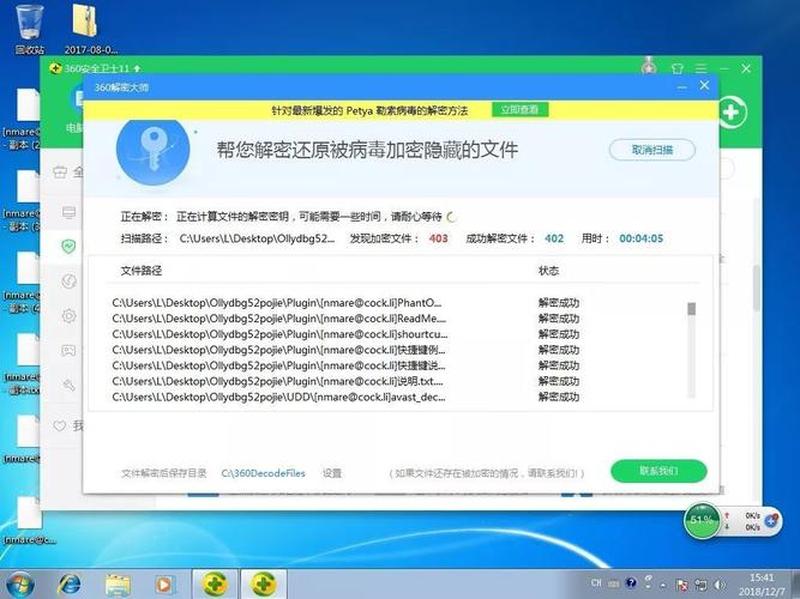Select the ReadMe... file row

[x=345, y=319]
